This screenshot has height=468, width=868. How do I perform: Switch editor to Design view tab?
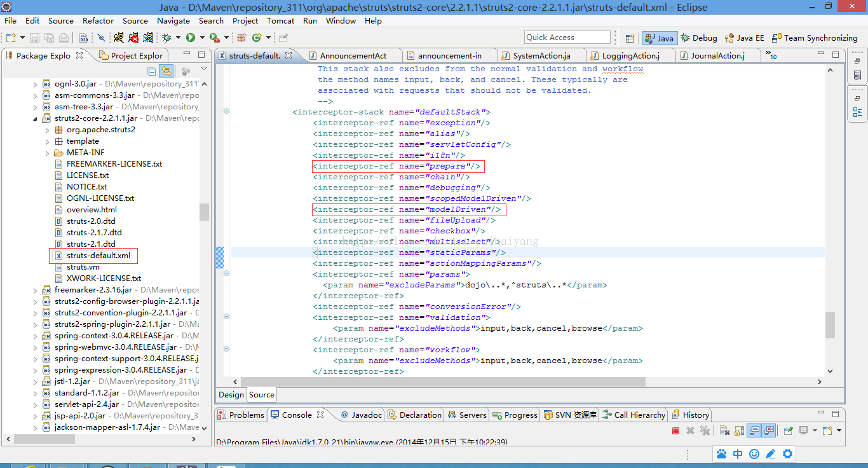click(231, 394)
